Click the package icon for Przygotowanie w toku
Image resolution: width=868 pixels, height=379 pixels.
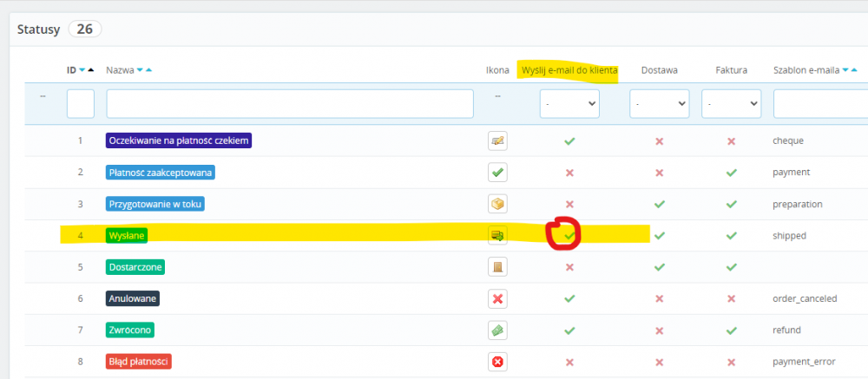click(497, 204)
